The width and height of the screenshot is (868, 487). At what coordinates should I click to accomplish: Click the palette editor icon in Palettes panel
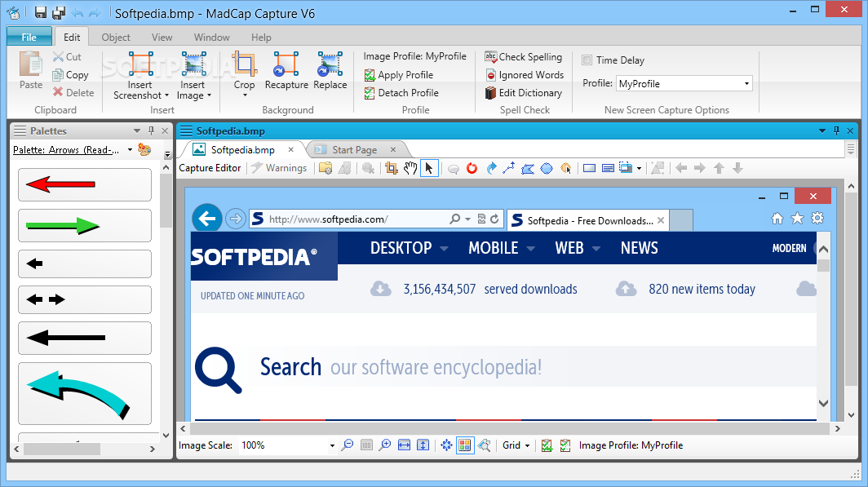[x=144, y=149]
